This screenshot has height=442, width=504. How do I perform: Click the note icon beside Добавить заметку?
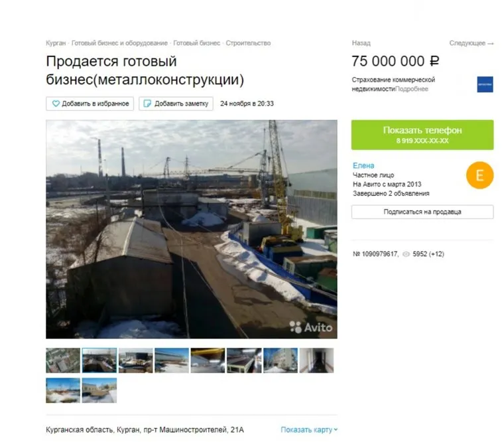(x=147, y=104)
